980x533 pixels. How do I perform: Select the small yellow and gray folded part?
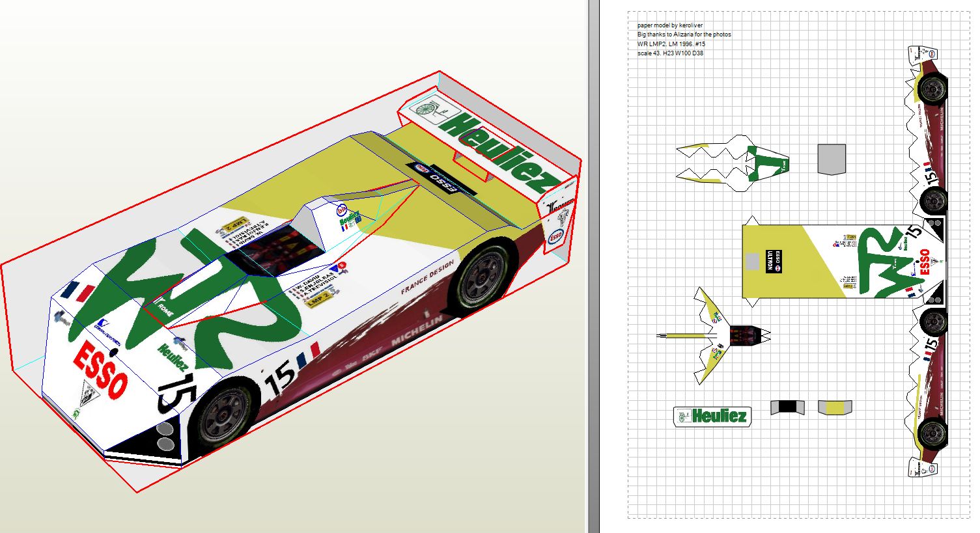835,407
